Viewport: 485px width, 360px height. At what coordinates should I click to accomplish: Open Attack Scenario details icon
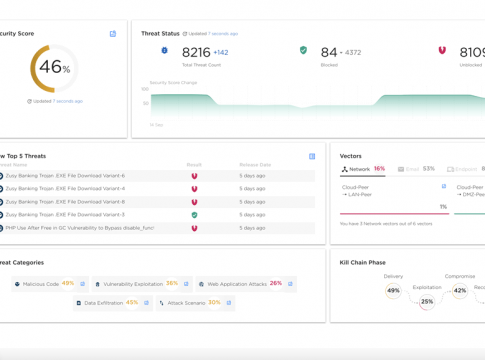[229, 303]
